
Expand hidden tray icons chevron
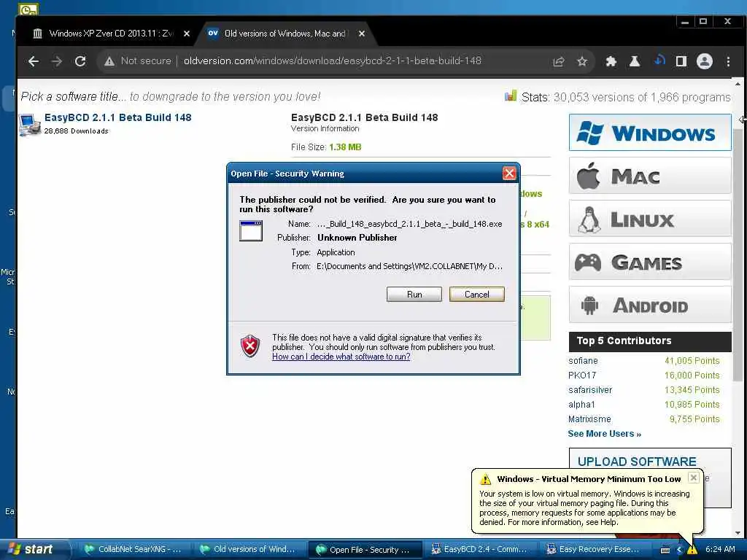[679, 550]
